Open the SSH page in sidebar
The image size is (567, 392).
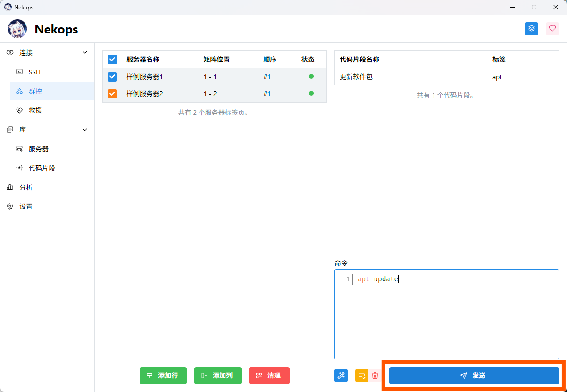34,72
